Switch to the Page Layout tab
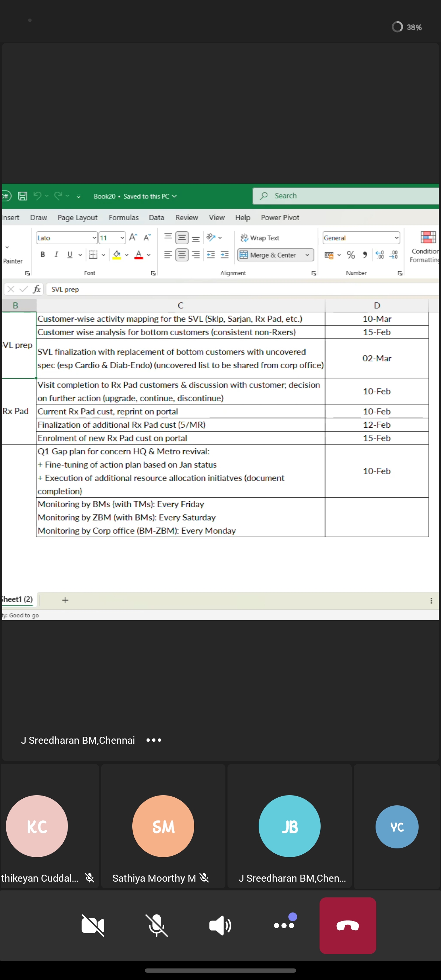Screen dimensions: 441x980 [77, 218]
